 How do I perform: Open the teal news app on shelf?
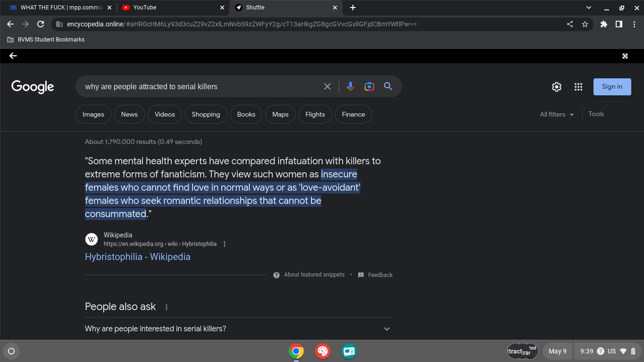(349, 351)
